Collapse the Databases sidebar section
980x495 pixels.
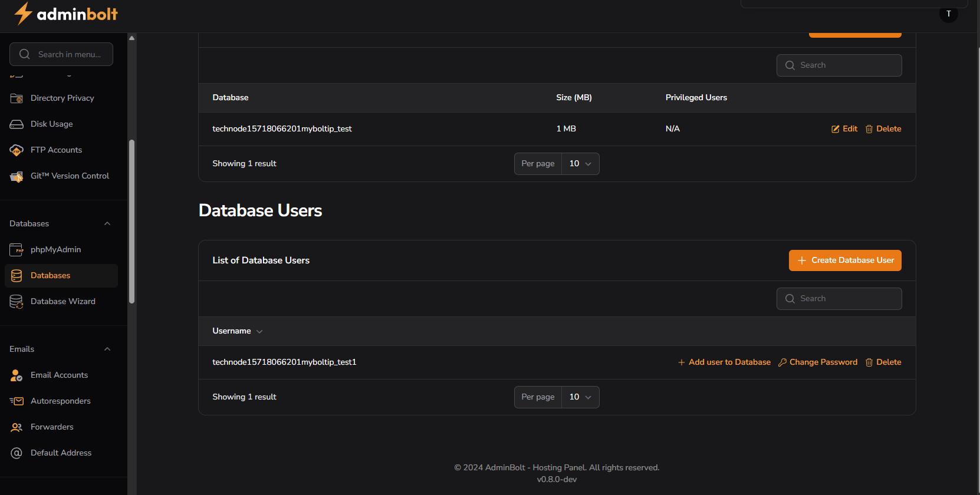point(107,224)
